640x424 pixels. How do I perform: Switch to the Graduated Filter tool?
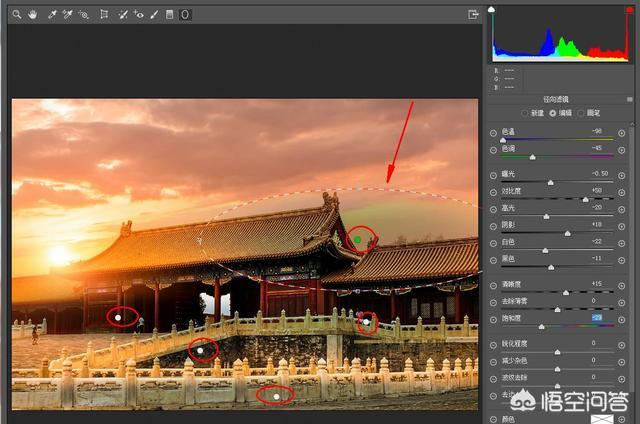coord(169,15)
